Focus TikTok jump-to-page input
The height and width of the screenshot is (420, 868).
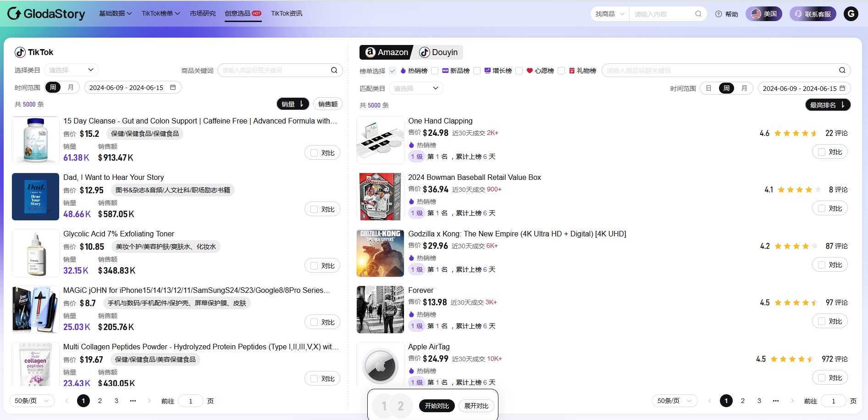click(x=191, y=401)
